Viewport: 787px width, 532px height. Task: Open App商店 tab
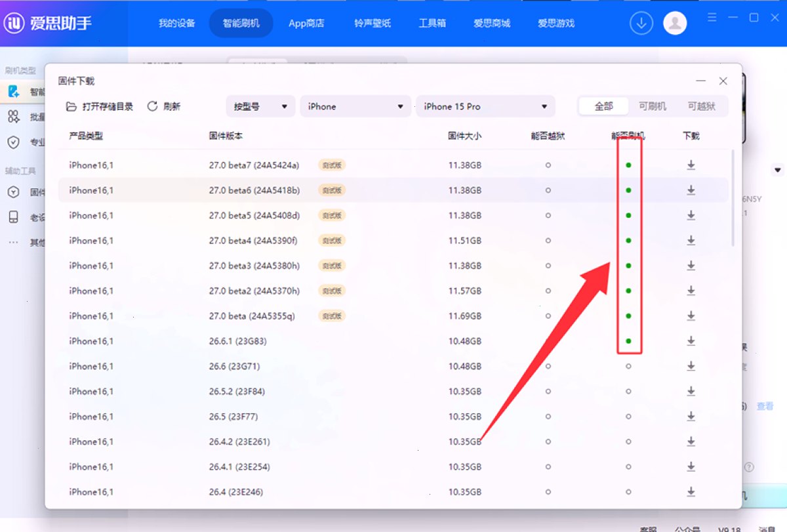click(x=306, y=23)
